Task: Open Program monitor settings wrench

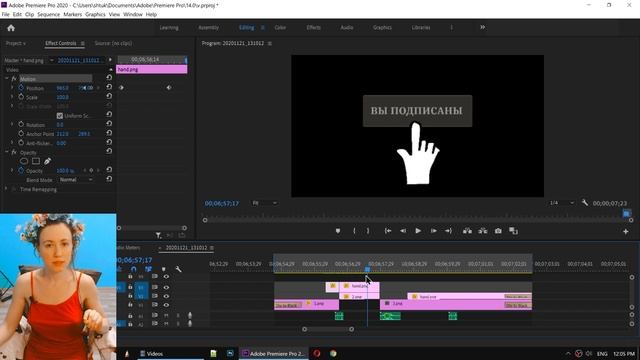Action: (x=584, y=202)
